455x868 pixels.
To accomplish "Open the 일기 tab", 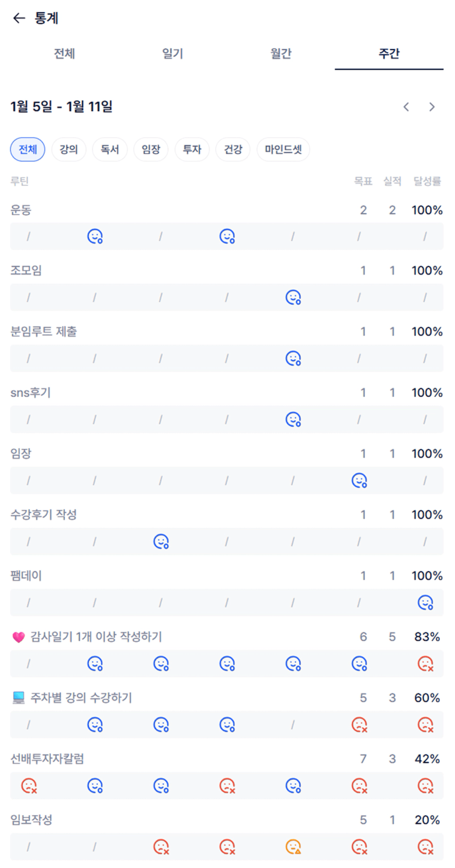I will tap(173, 53).
